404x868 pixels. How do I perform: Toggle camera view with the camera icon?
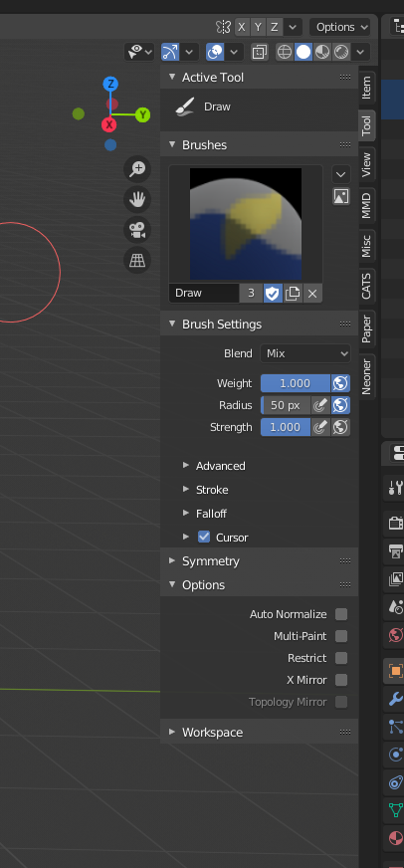tap(137, 230)
